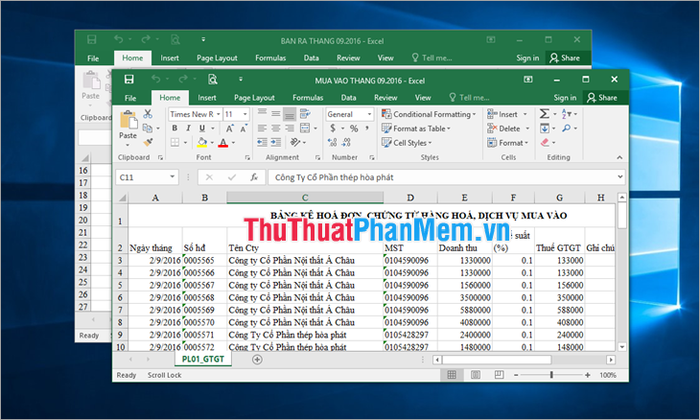Open the fill color dropdown arrow
This screenshot has height=420, width=700.
(x=212, y=143)
